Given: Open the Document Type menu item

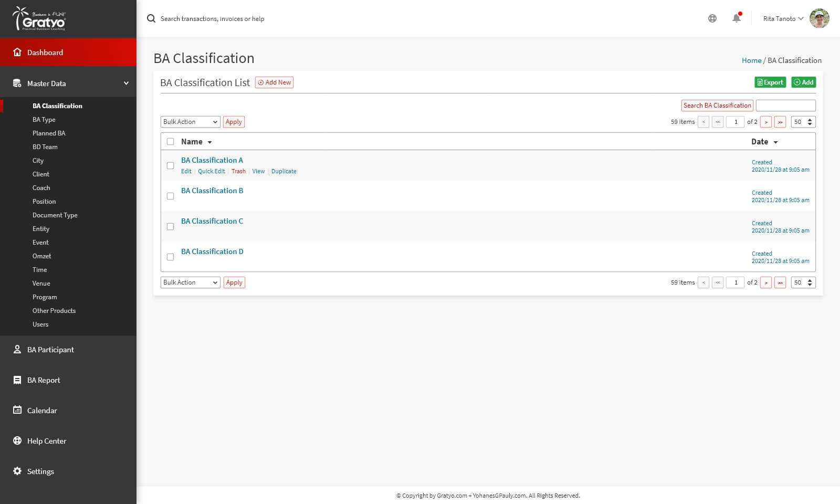Looking at the screenshot, I should [x=55, y=215].
